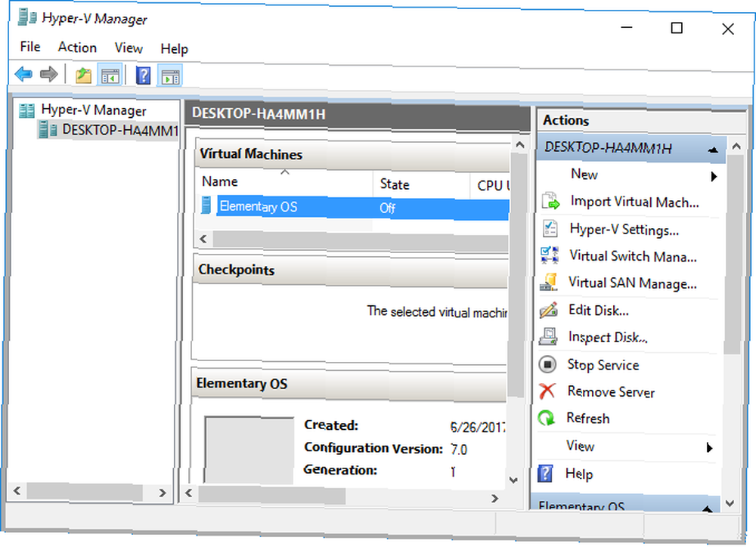This screenshot has height=547, width=756.
Task: Open Virtual SAN Manager action
Action: click(x=633, y=283)
